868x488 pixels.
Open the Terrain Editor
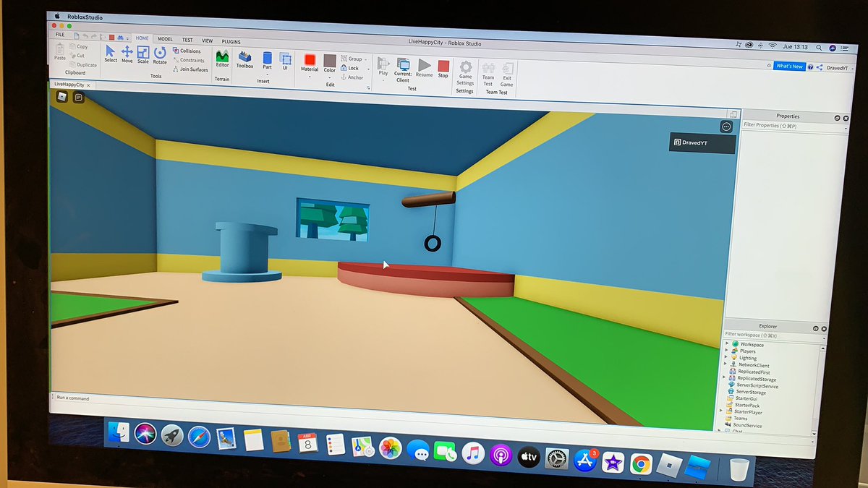[x=222, y=58]
